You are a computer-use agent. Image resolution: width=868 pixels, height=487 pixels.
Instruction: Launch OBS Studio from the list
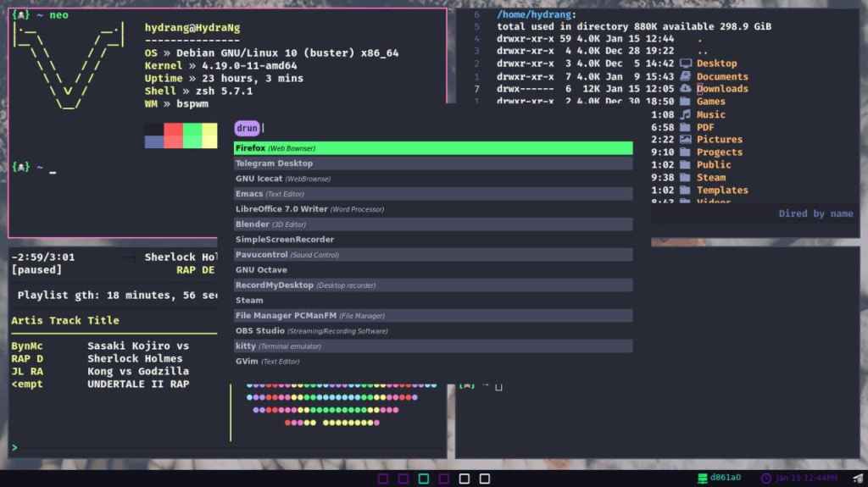tap(432, 331)
